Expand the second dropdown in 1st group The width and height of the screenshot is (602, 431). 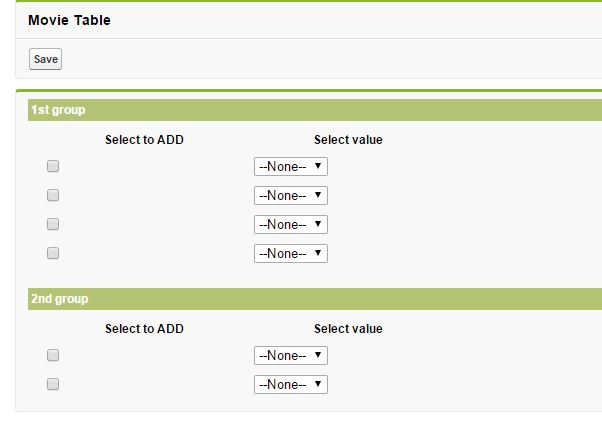coord(290,196)
